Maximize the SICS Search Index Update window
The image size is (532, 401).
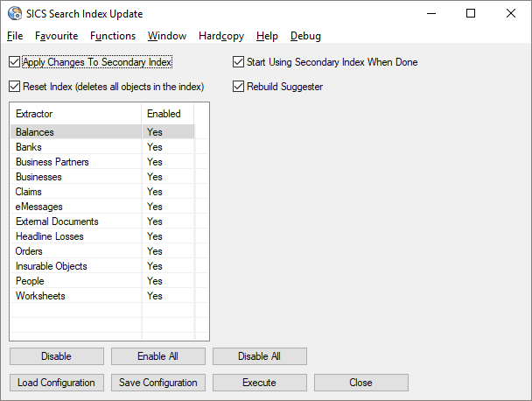pyautogui.click(x=471, y=14)
